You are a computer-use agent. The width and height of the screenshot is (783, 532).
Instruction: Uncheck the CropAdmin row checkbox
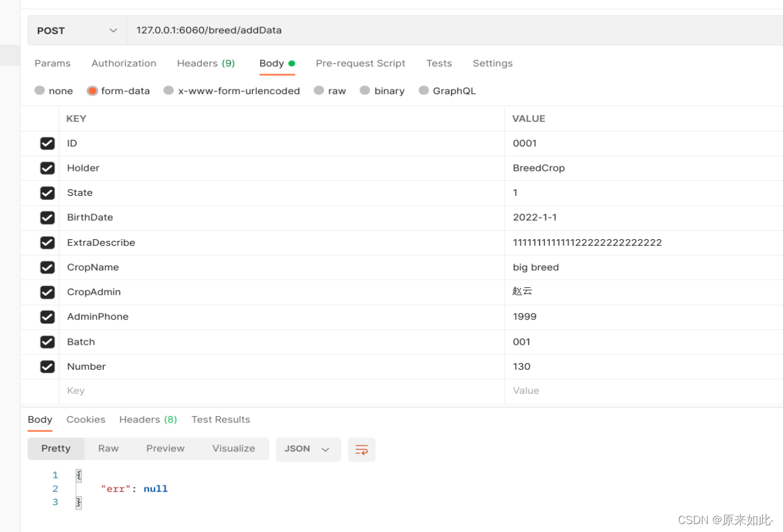(x=47, y=292)
